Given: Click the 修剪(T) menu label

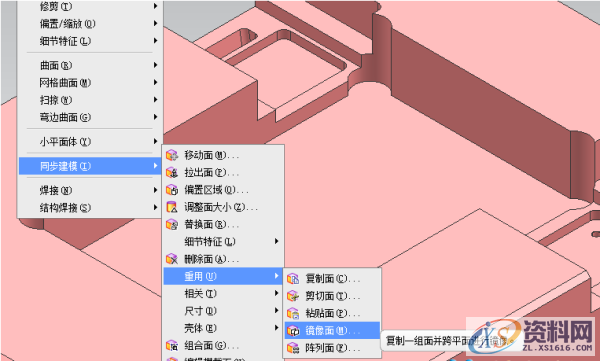Looking at the screenshot, I should (x=56, y=6).
